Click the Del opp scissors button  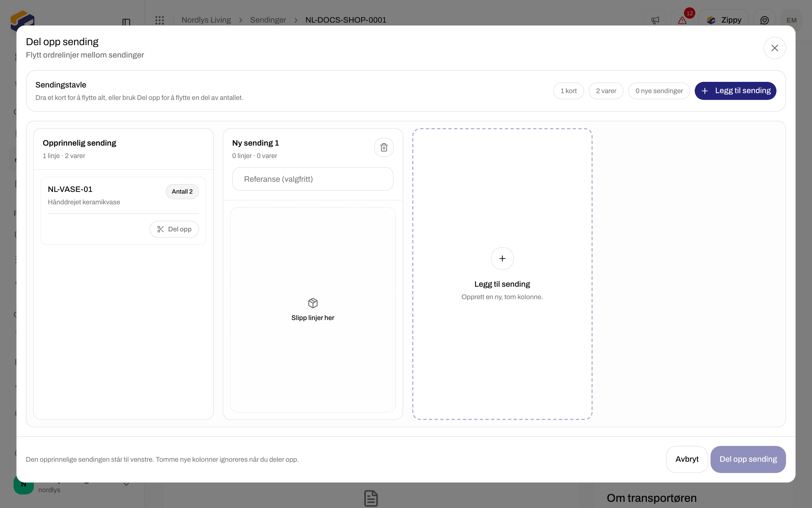coord(174,229)
